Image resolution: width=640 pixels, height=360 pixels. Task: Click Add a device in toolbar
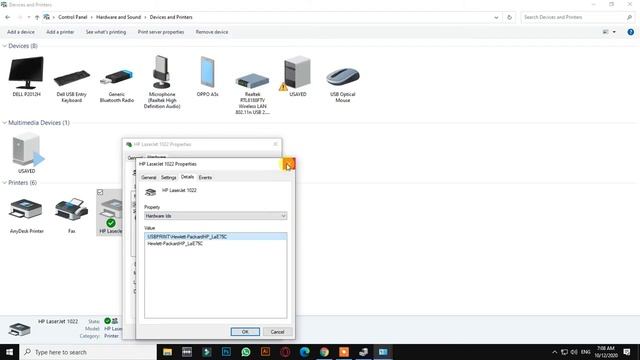pos(21,32)
